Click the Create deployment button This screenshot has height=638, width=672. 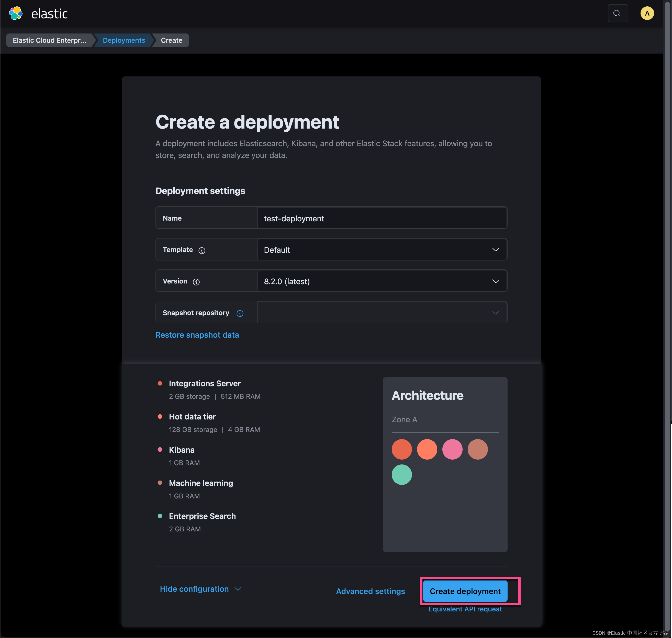click(x=465, y=591)
